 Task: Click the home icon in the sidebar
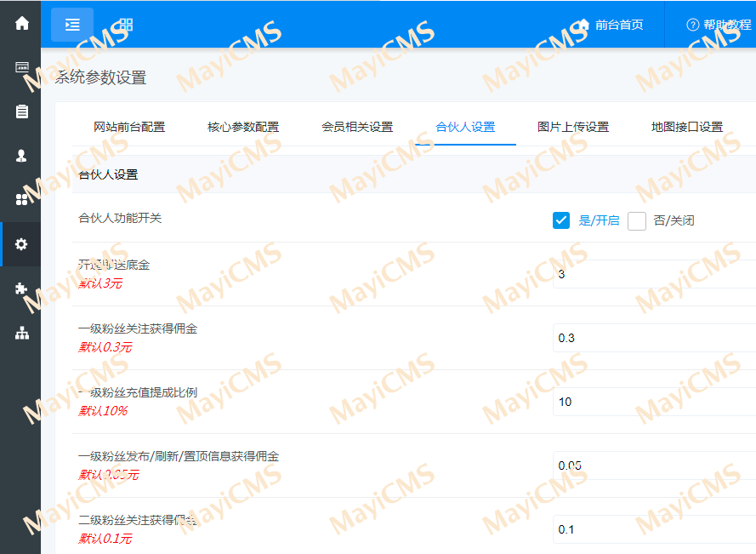[x=21, y=24]
